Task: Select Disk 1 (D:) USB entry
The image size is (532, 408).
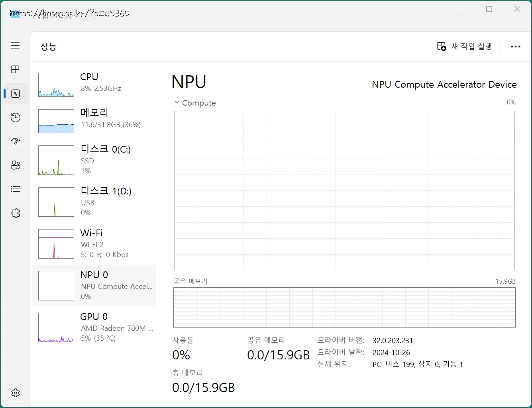Action: tap(94, 202)
